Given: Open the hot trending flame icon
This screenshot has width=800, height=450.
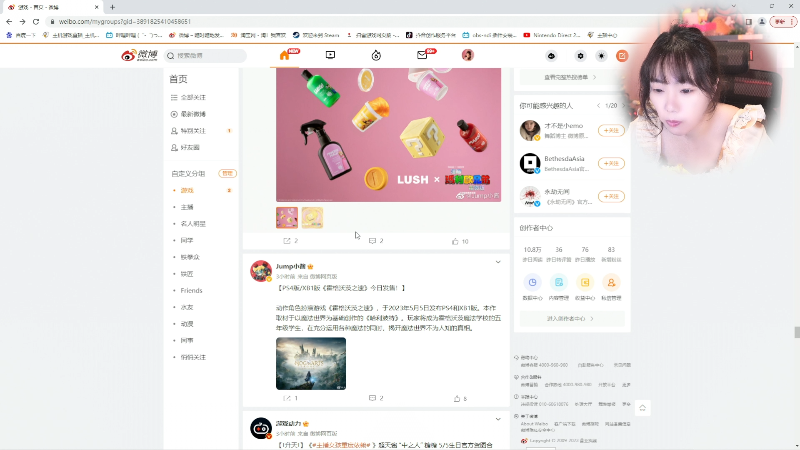Looking at the screenshot, I should [x=376, y=56].
